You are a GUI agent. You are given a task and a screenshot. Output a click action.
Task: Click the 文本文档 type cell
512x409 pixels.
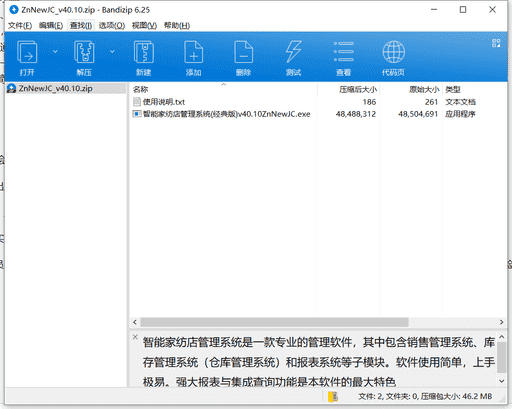[460, 102]
